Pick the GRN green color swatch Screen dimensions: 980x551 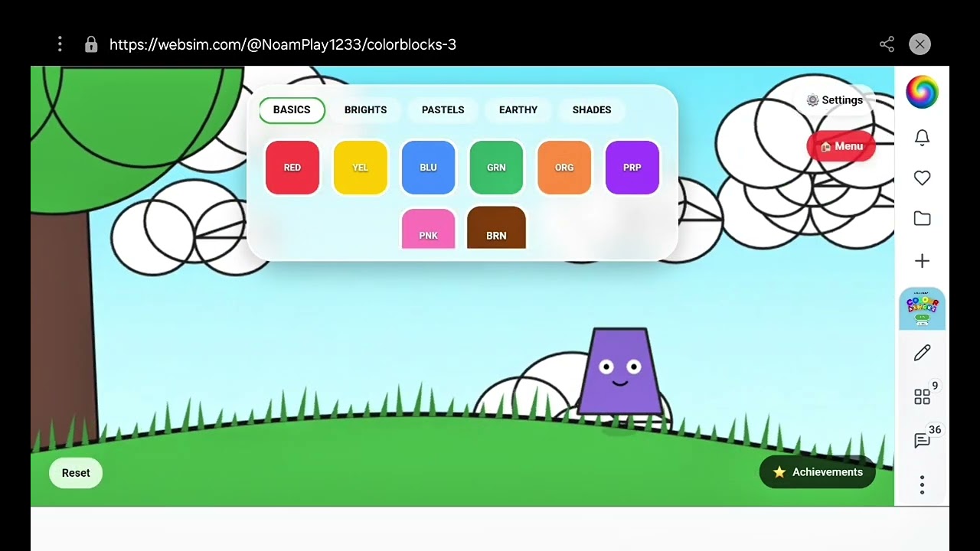tap(496, 168)
